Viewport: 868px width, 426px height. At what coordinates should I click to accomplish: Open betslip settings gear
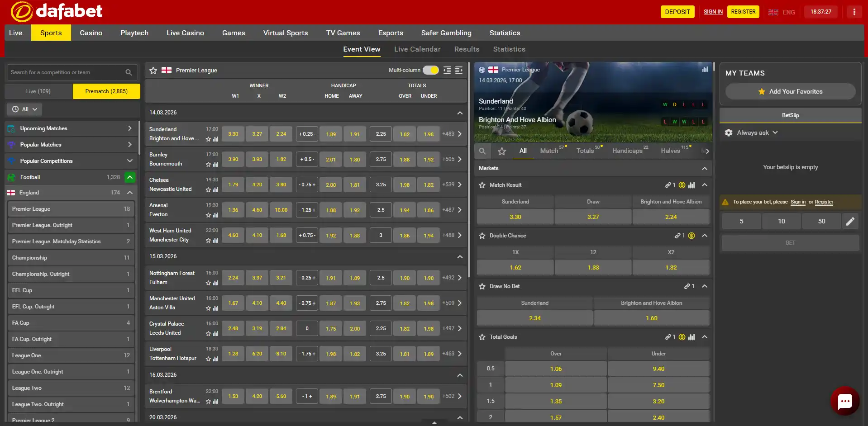tap(729, 133)
